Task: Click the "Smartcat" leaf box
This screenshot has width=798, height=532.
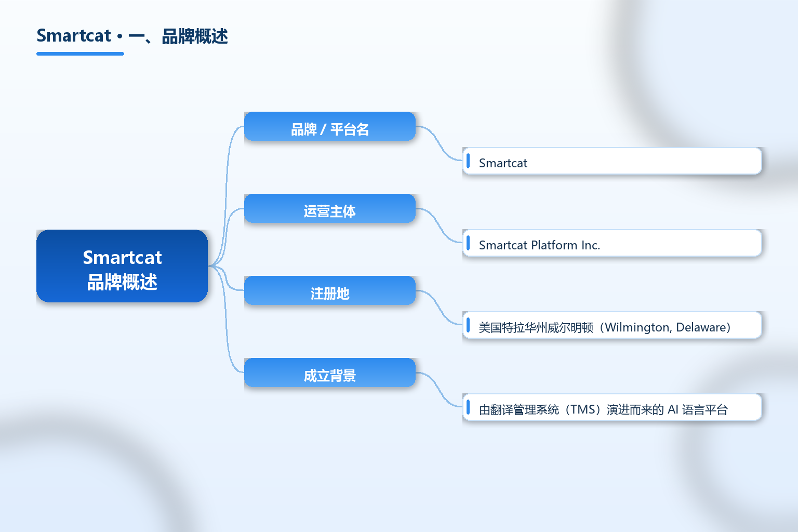Action: 612,161
